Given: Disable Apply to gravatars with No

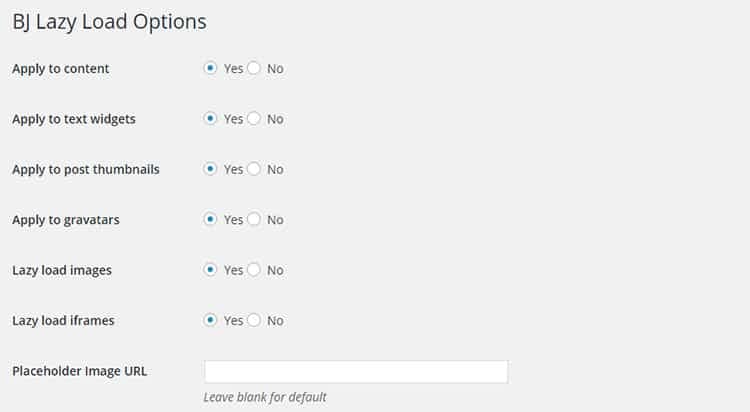Looking at the screenshot, I should [253, 219].
